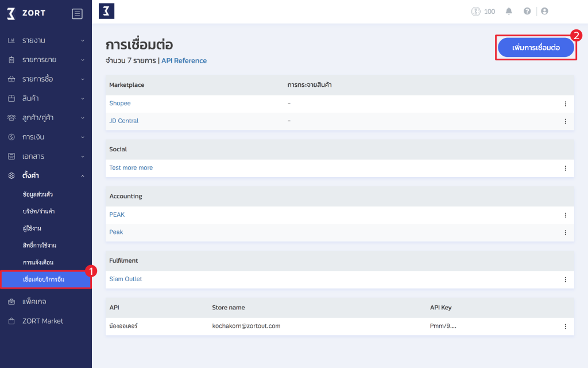588x368 pixels.
Task: Click the Accounting section header
Action: [x=126, y=197]
